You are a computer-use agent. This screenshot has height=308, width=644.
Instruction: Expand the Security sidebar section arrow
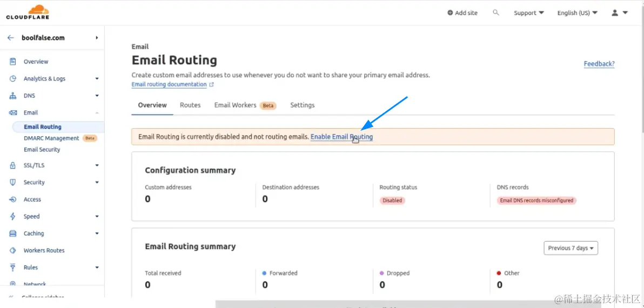point(97,182)
